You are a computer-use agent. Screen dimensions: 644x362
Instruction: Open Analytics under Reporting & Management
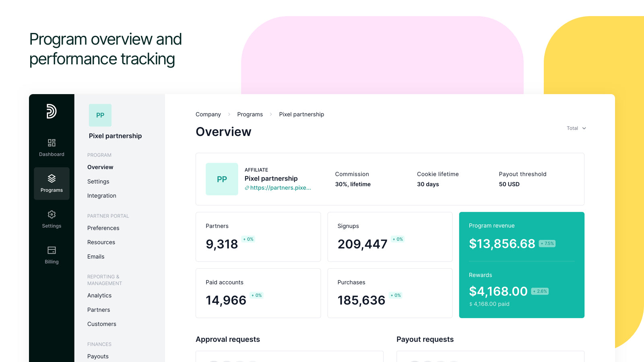point(99,295)
